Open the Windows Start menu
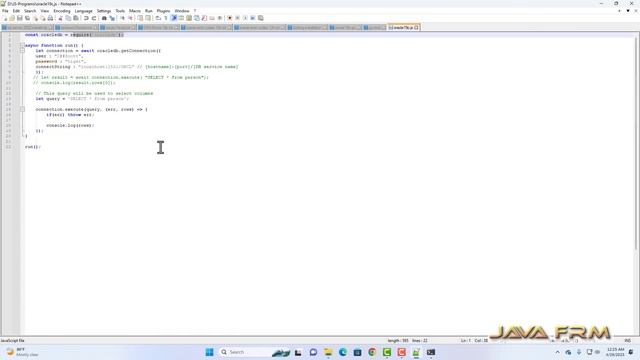640x360 pixels. [x=209, y=352]
